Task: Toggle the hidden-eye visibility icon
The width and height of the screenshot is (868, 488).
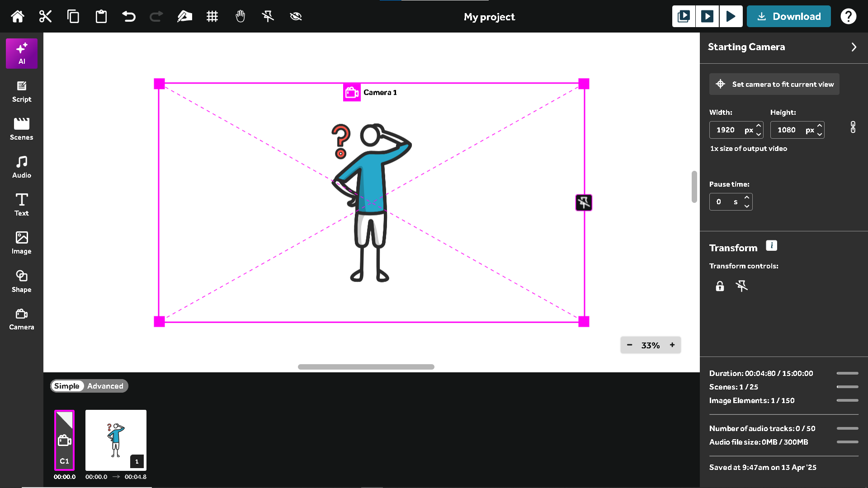Action: pos(296,17)
